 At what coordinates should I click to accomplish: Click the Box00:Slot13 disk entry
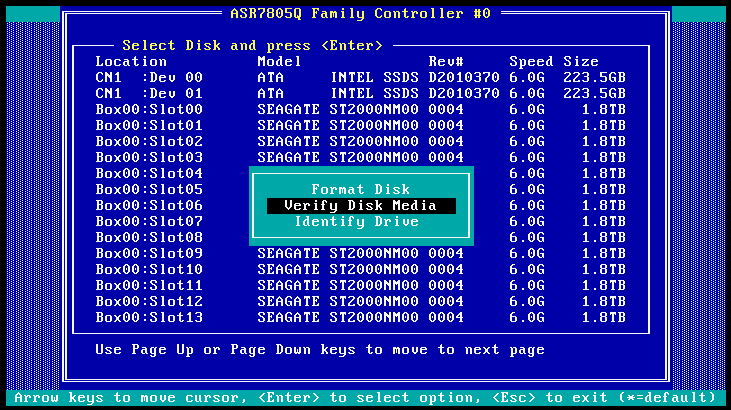click(x=360, y=317)
